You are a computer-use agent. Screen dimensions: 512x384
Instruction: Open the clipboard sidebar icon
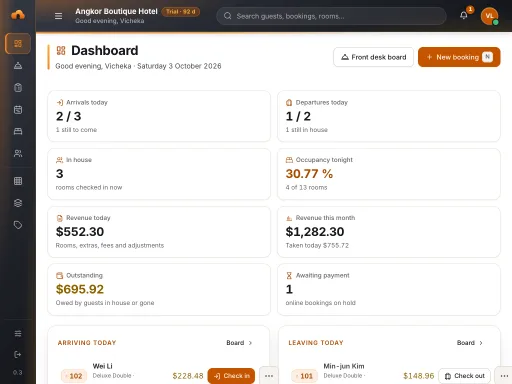click(x=18, y=87)
